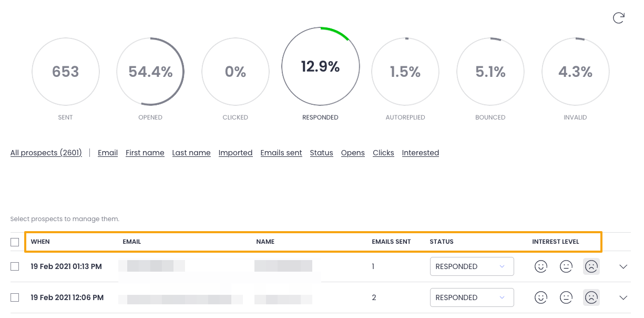Open status dropdown for 01:13 PM prospect

[472, 266]
